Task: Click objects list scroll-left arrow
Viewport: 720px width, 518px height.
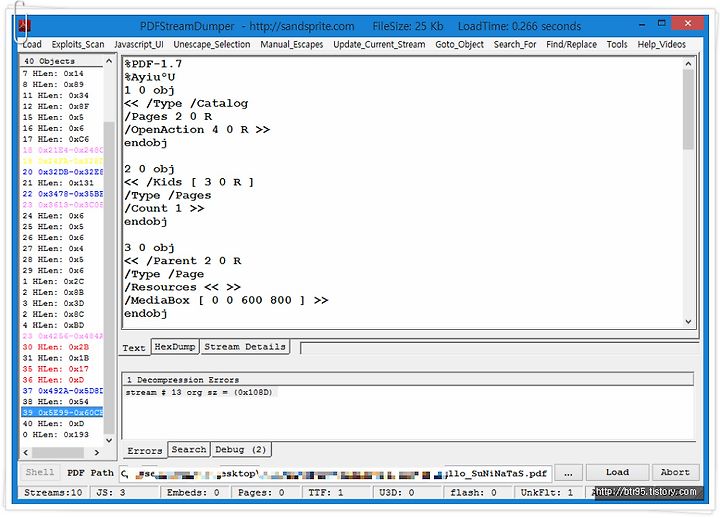Action: tap(26, 452)
